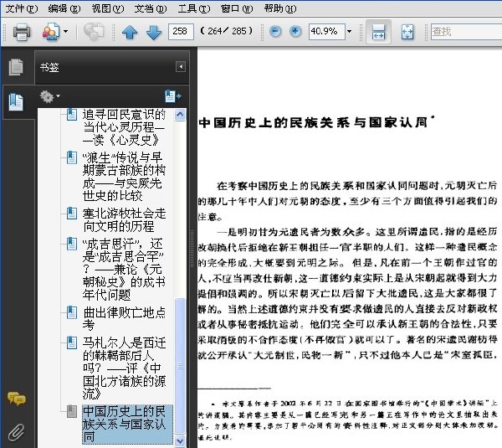Click bookmark icon beside 曲出律败亡地点考
Screen dimensions: 502x448
[x=72, y=312]
